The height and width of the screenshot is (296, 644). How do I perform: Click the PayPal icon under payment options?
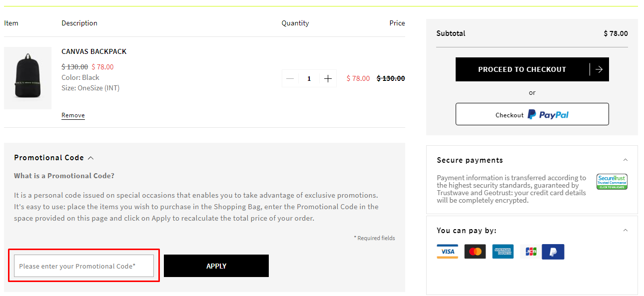point(553,252)
